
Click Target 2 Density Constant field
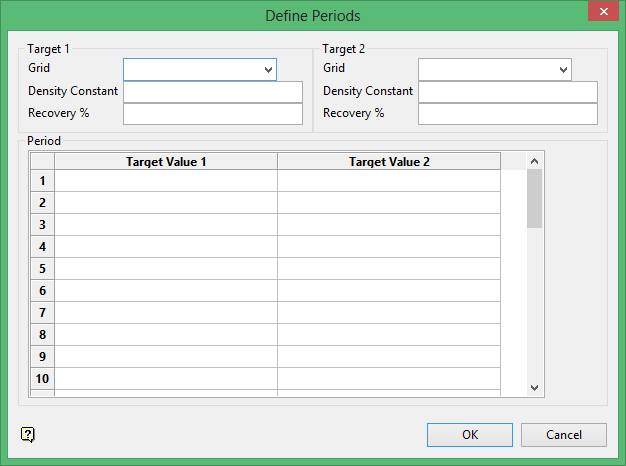[x=507, y=91]
